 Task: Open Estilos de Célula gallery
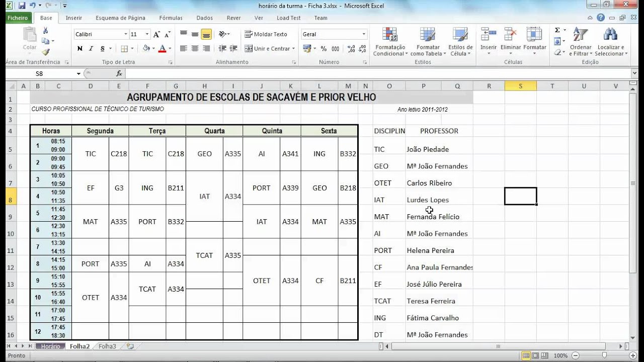point(460,42)
